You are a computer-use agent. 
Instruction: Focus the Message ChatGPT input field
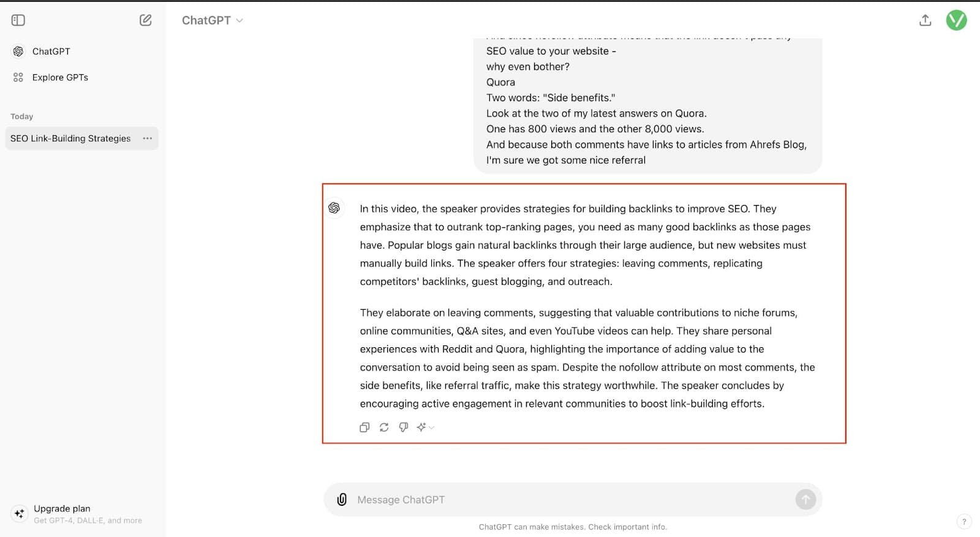(573, 500)
